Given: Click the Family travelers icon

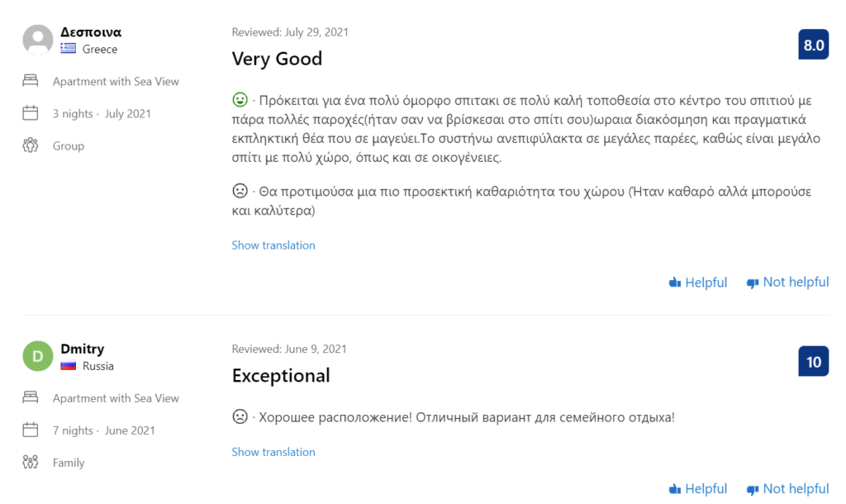Looking at the screenshot, I should (x=31, y=462).
